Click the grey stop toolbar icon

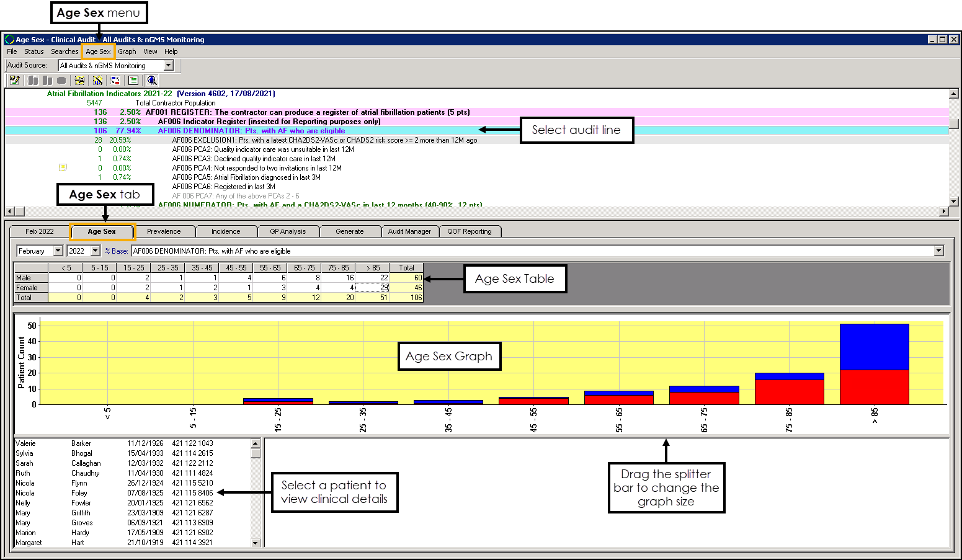point(61,81)
